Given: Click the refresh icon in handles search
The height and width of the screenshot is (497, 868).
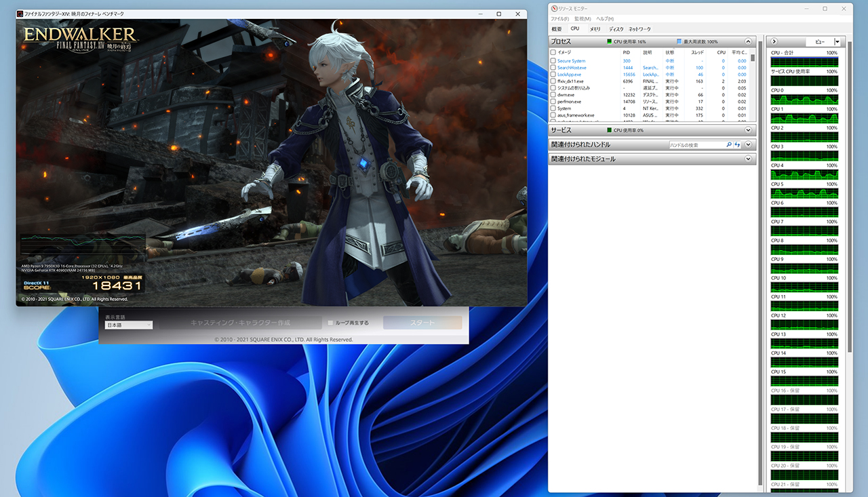Looking at the screenshot, I should (x=737, y=144).
